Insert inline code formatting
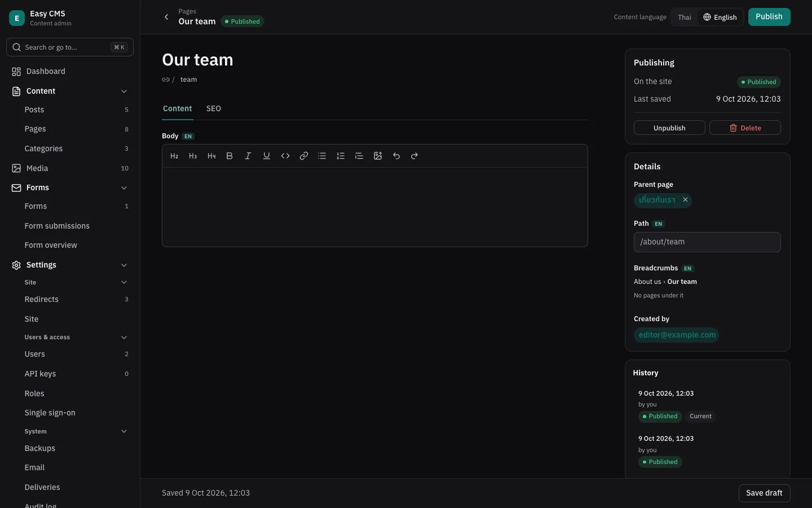The image size is (812, 508). click(285, 156)
